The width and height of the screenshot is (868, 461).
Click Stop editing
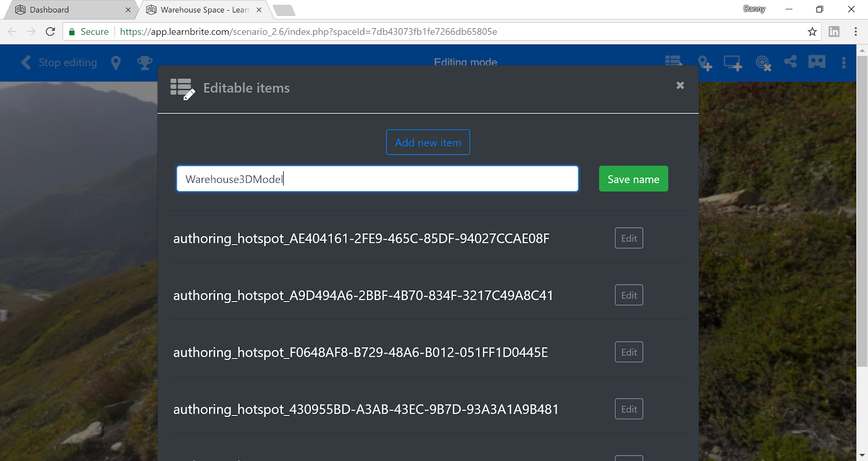pyautogui.click(x=59, y=63)
